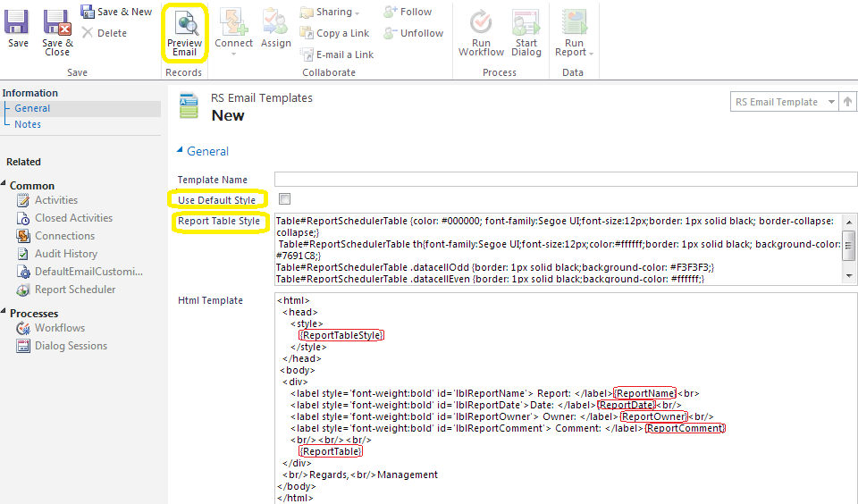
Task: Open Audit History in sidebar
Action: 65,254
